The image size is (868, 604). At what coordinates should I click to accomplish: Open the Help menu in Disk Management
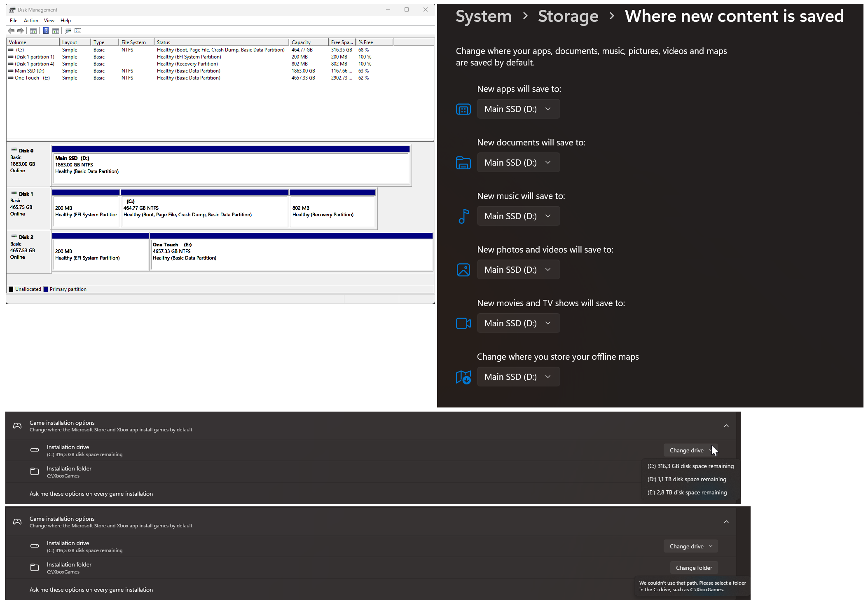pos(66,20)
